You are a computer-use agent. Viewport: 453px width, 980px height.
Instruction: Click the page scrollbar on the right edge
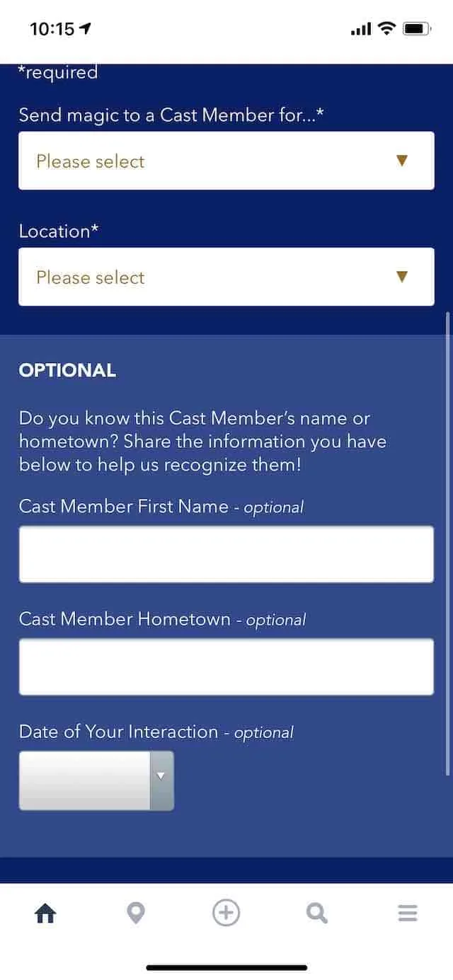pos(448,543)
